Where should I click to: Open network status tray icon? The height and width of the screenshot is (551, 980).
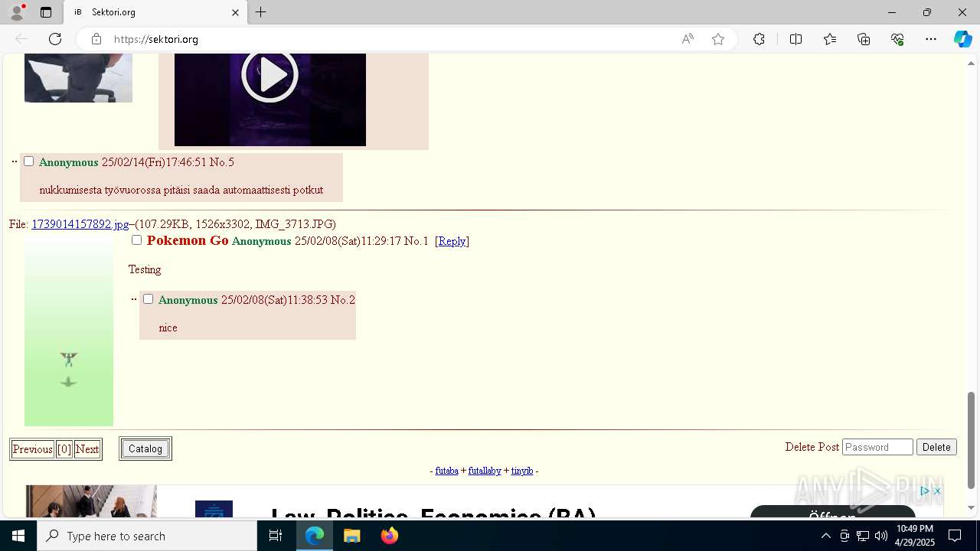tap(863, 536)
